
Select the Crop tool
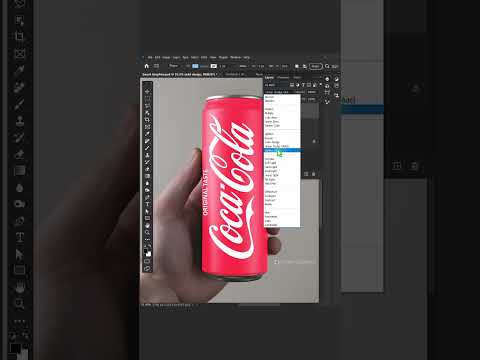(x=147, y=120)
